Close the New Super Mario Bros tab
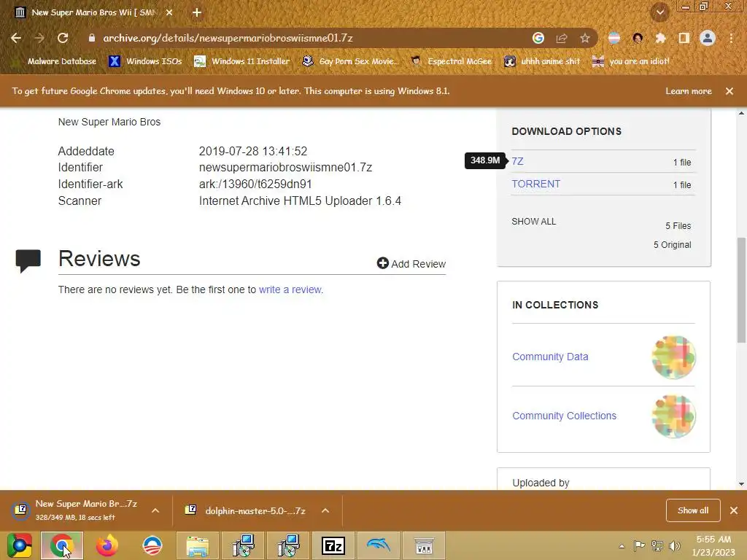 coord(169,12)
